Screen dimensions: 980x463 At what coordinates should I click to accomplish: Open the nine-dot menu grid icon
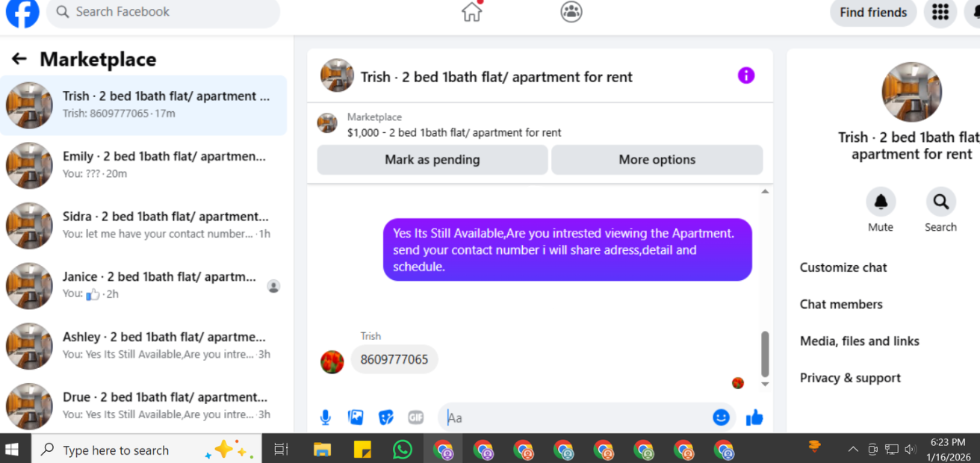point(940,12)
